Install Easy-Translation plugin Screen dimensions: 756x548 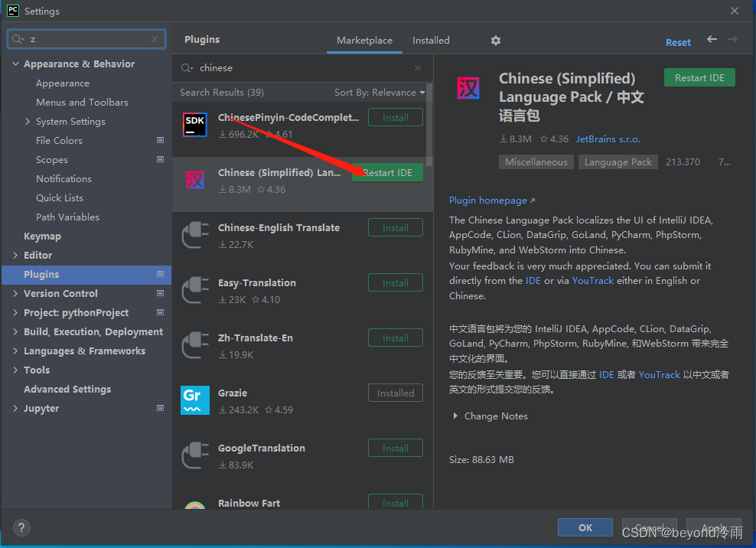(x=396, y=282)
